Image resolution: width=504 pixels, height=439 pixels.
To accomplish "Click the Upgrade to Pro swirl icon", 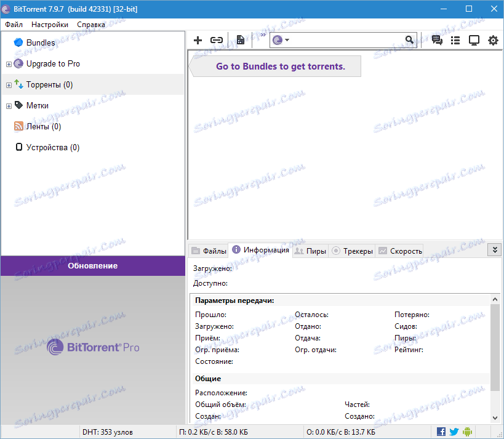I will pyautogui.click(x=18, y=63).
